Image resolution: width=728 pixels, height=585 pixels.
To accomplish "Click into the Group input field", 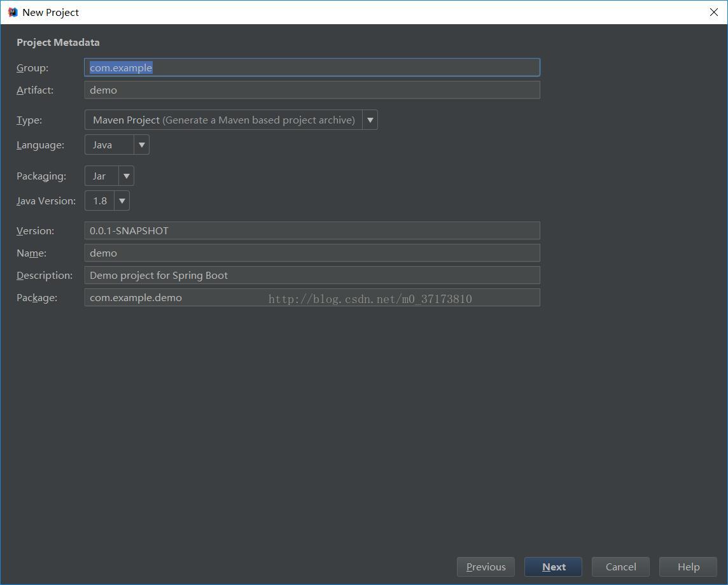I will 312,67.
